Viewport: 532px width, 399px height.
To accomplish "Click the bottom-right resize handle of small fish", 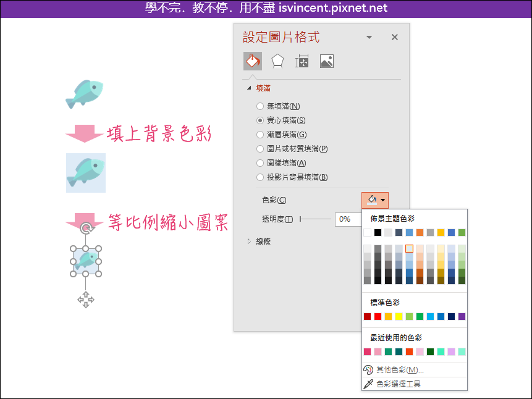I will (x=99, y=274).
